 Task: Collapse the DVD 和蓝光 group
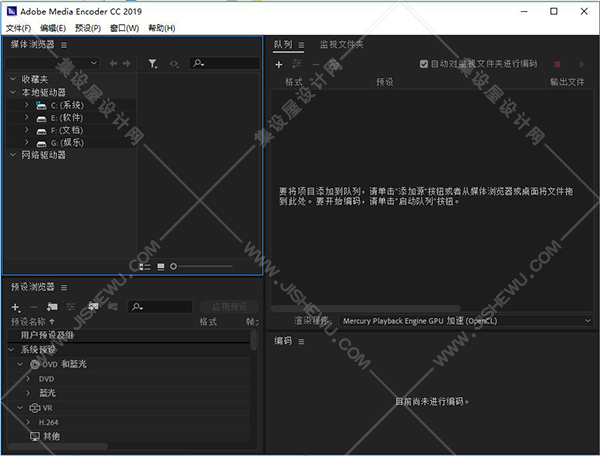[20, 364]
